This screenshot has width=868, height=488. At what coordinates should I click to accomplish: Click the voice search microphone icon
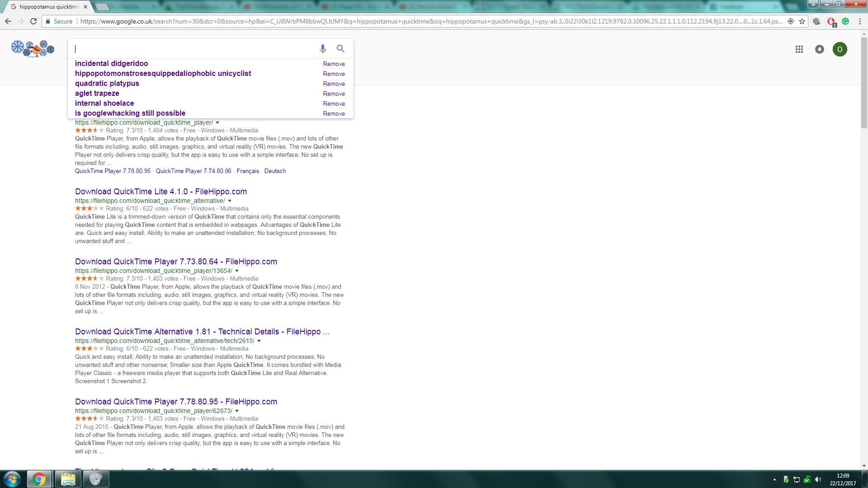(x=322, y=49)
